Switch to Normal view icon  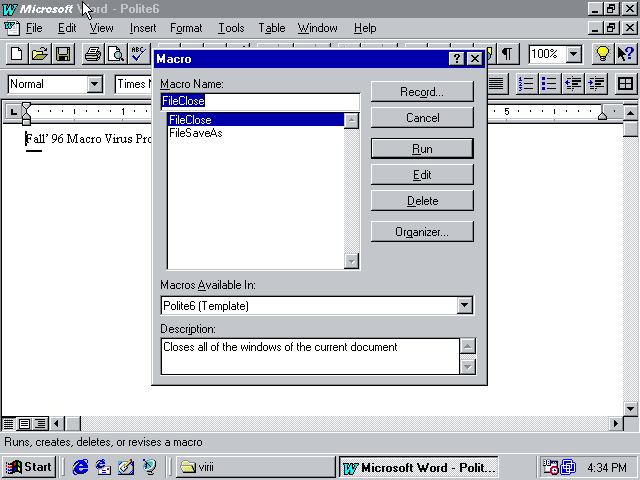point(9,424)
